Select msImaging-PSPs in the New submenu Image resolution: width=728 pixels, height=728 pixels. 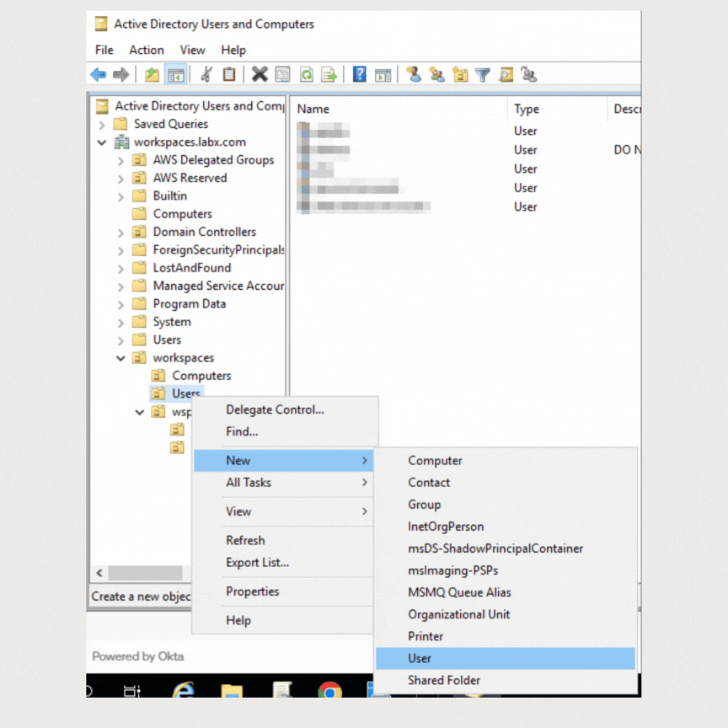point(506,570)
